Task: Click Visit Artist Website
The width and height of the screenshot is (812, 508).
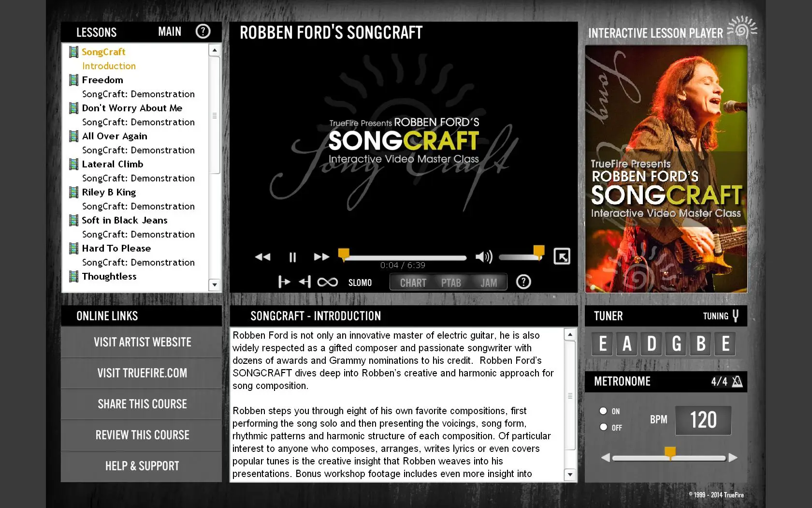Action: tap(142, 342)
